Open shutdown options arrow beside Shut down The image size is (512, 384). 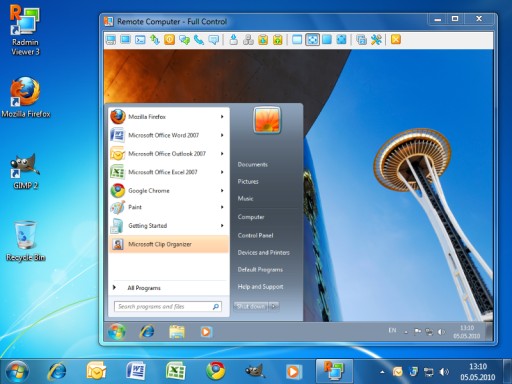tap(274, 306)
